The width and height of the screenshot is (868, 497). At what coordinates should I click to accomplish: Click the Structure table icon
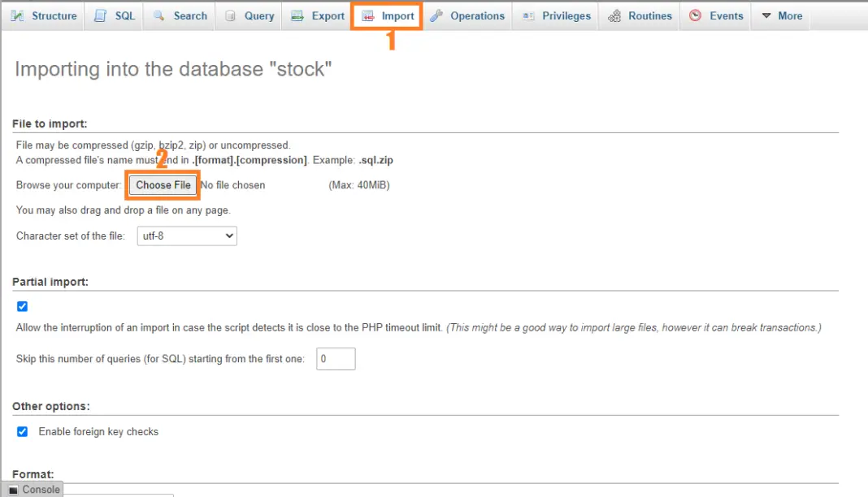tap(19, 15)
